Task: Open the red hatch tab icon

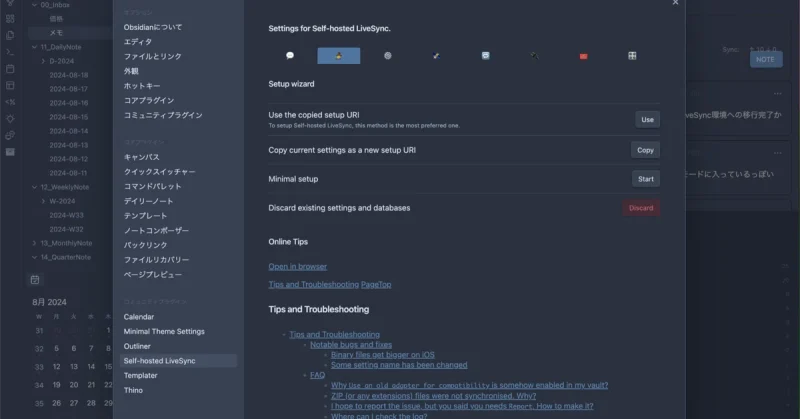Action: pos(583,56)
